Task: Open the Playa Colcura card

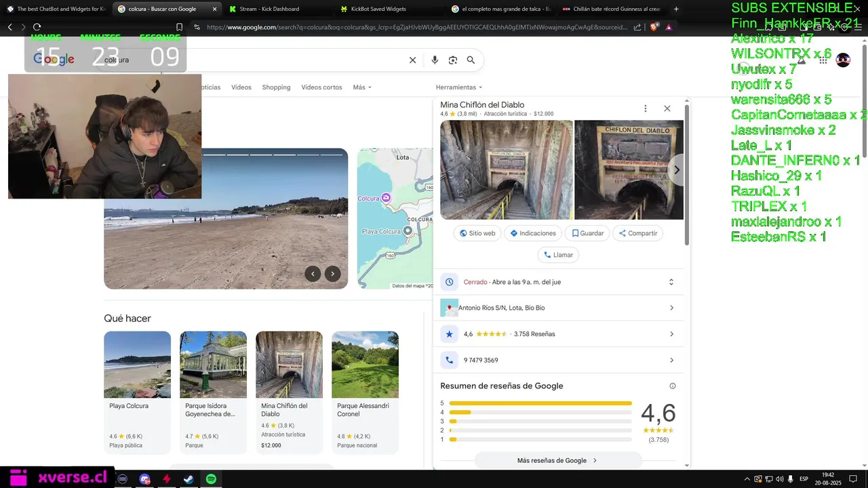Action: coord(137,392)
